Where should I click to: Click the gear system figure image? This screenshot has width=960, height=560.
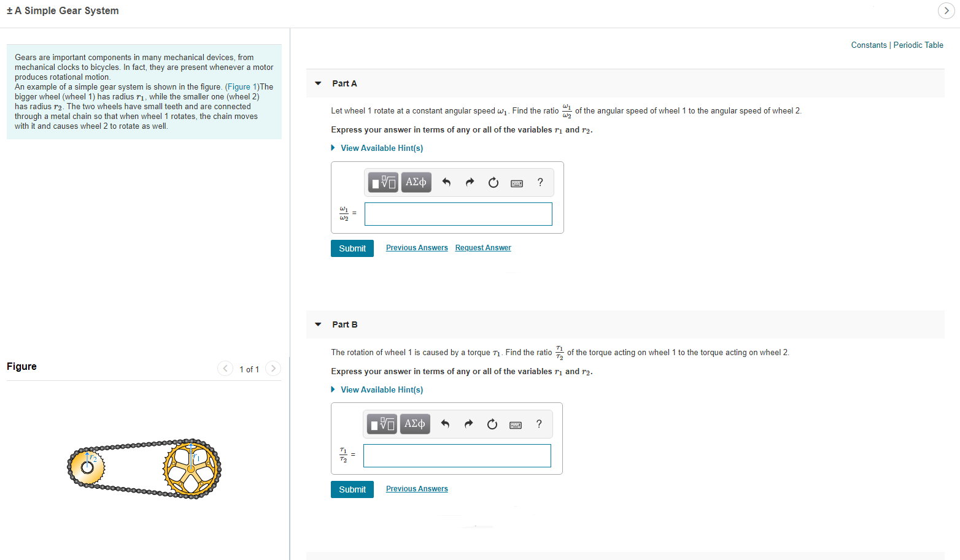144,469
